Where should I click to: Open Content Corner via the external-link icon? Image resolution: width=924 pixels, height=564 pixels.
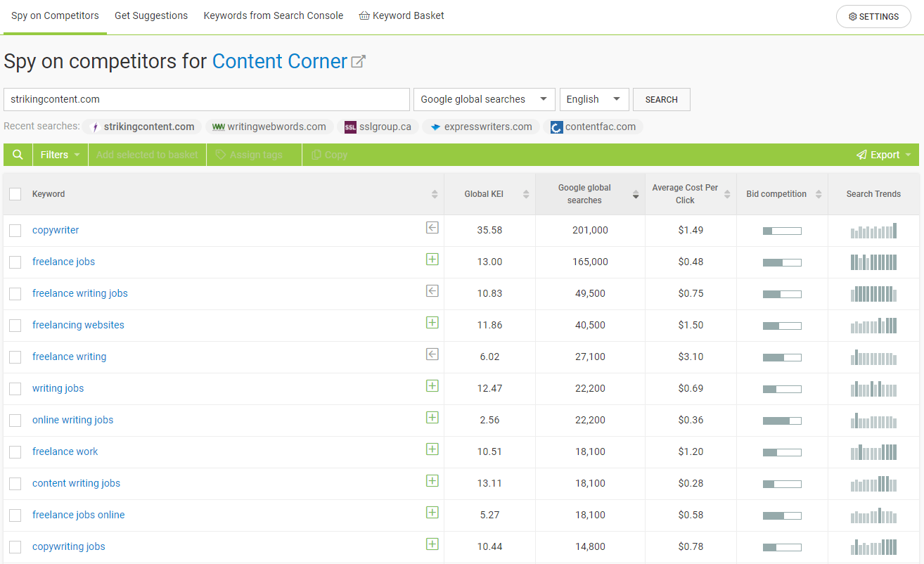[x=358, y=60]
